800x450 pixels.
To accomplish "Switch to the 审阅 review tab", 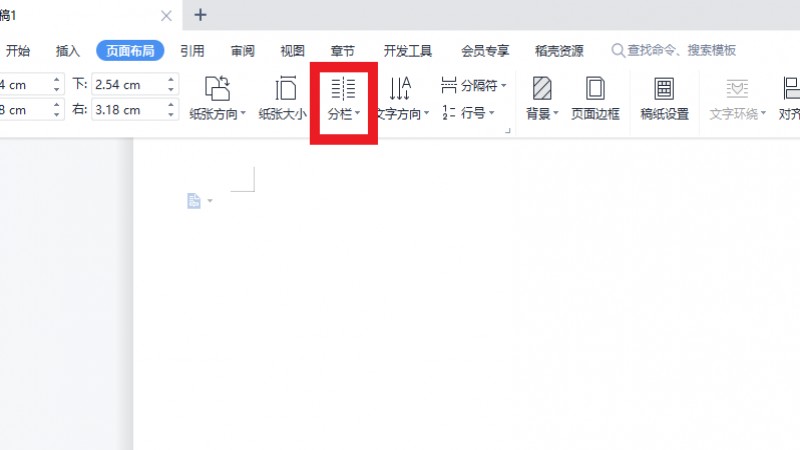I will 242,51.
